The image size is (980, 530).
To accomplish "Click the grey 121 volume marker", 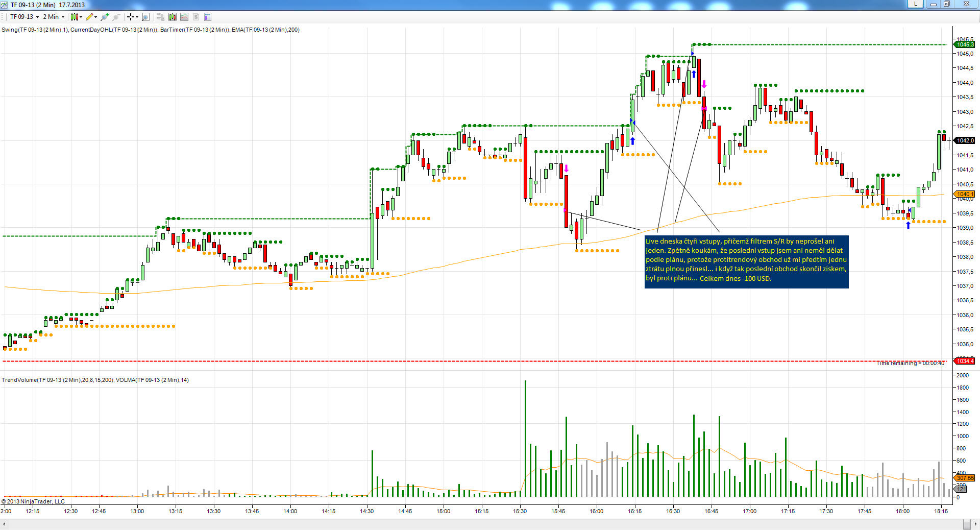I will click(x=961, y=489).
